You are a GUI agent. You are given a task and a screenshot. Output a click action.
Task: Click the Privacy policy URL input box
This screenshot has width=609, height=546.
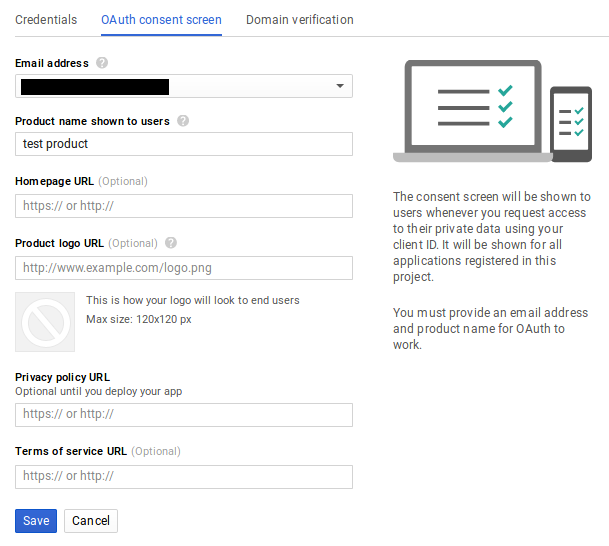point(184,414)
